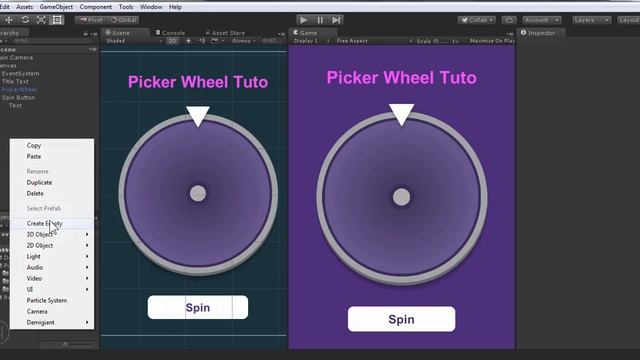Toggle scene lighting sun icon
This screenshot has width=640, height=360.
[x=188, y=41]
